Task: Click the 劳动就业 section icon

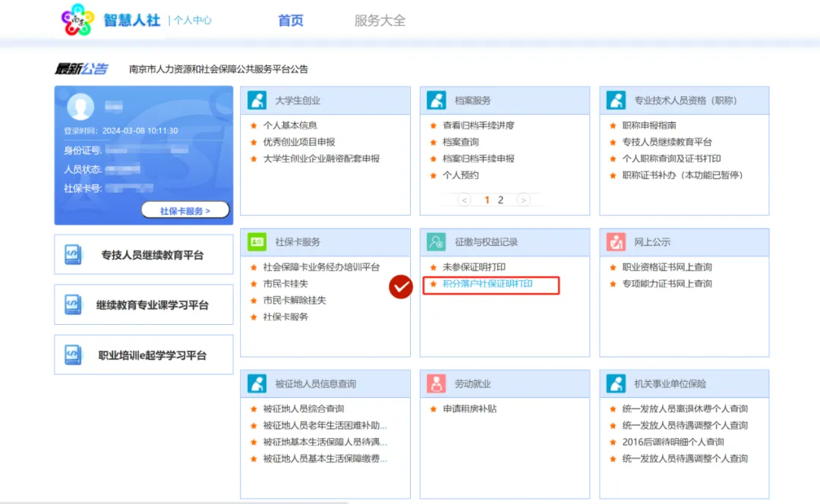Action: [x=436, y=383]
